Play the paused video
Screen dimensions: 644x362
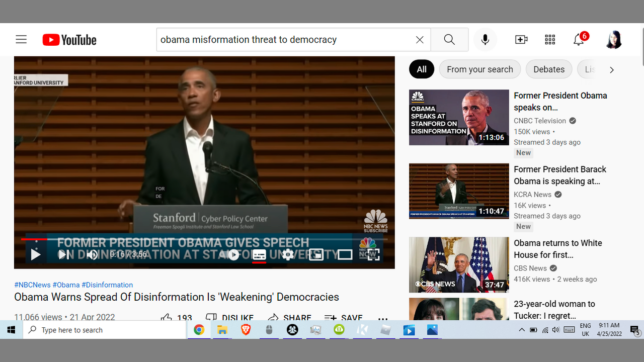(35, 255)
